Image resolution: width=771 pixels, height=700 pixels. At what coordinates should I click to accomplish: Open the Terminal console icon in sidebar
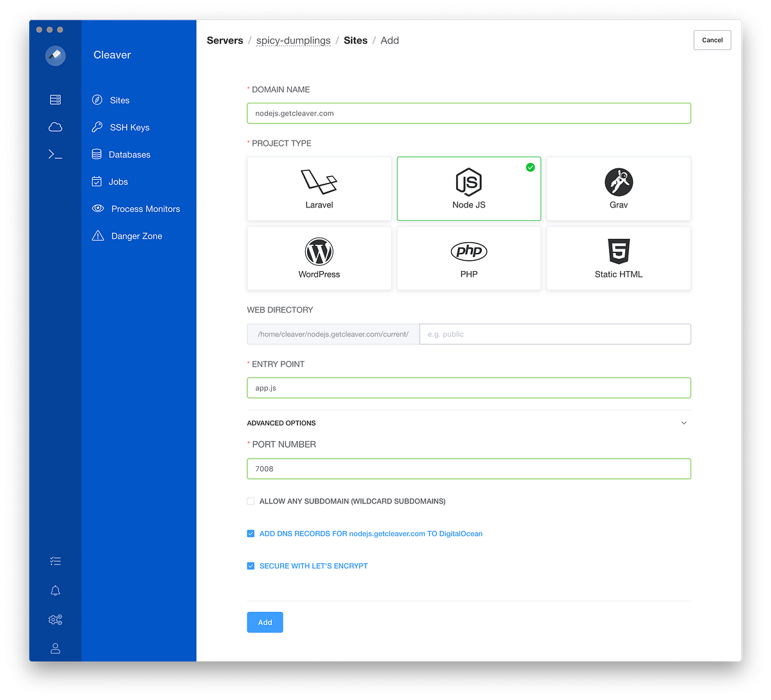pyautogui.click(x=55, y=154)
